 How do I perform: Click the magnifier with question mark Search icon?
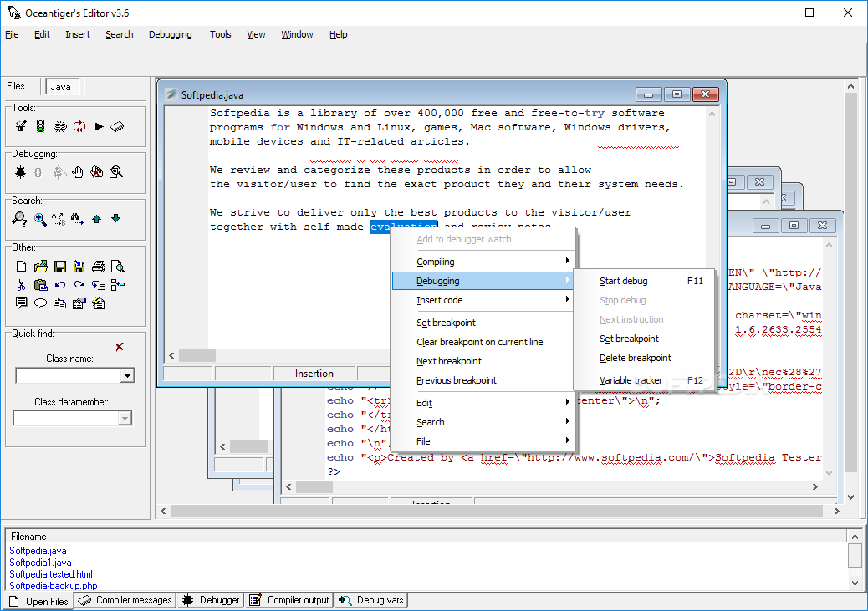coord(19,219)
